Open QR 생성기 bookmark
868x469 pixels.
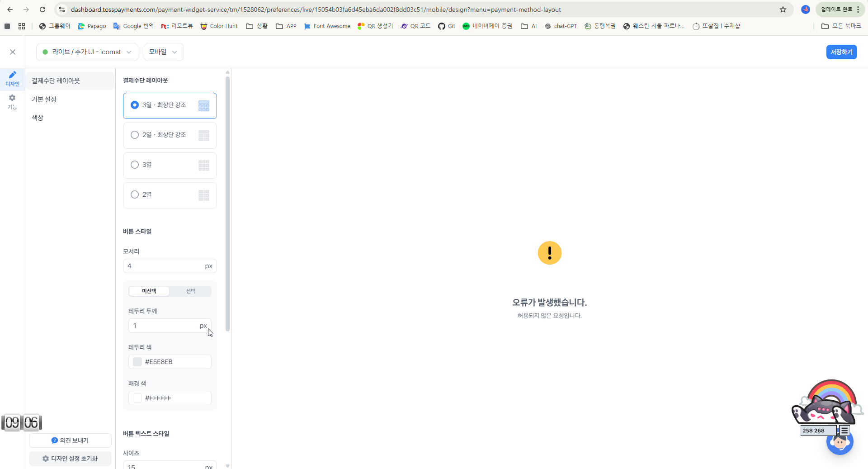coord(375,26)
